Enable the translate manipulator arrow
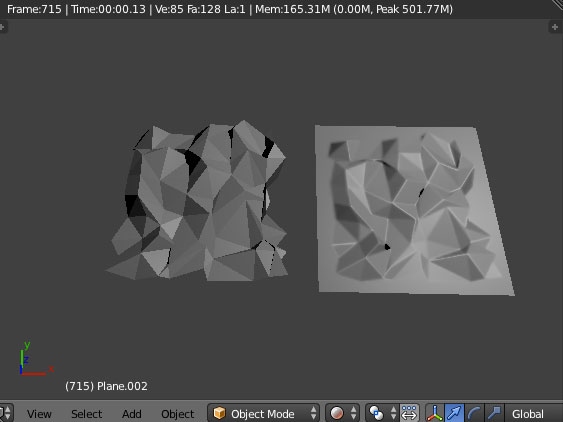This screenshot has height=422, width=563. 454,413
